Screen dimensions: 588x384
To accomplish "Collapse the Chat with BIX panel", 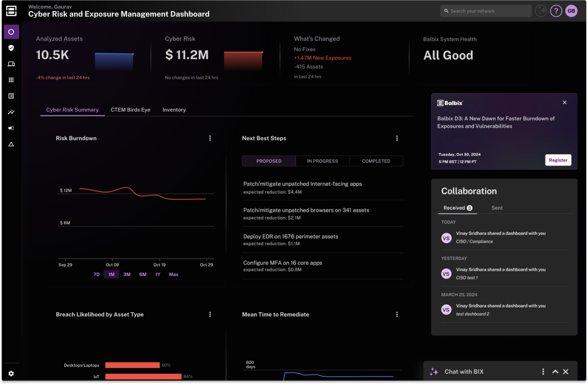I will (555, 371).
